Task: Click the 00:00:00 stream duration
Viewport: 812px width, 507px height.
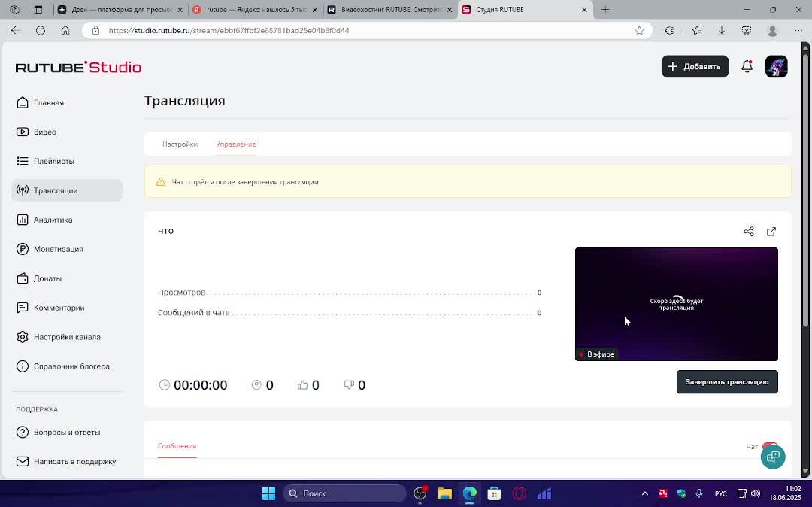Action: click(193, 385)
